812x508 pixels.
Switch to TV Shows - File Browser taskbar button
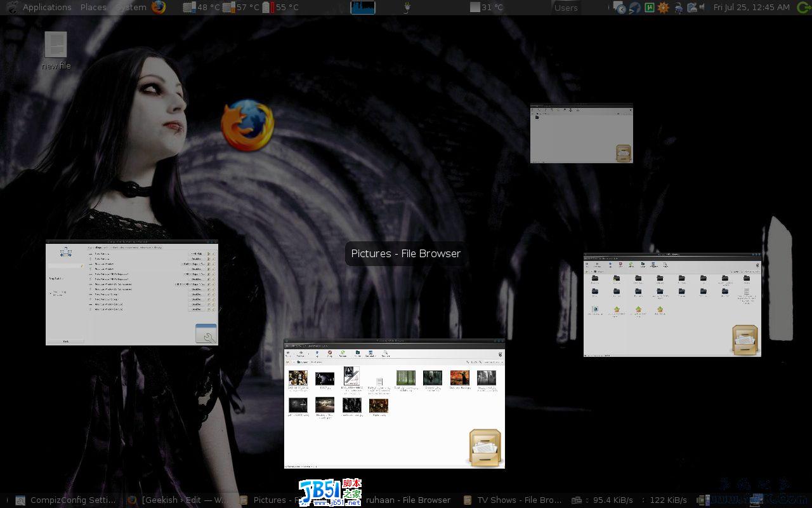click(x=513, y=500)
